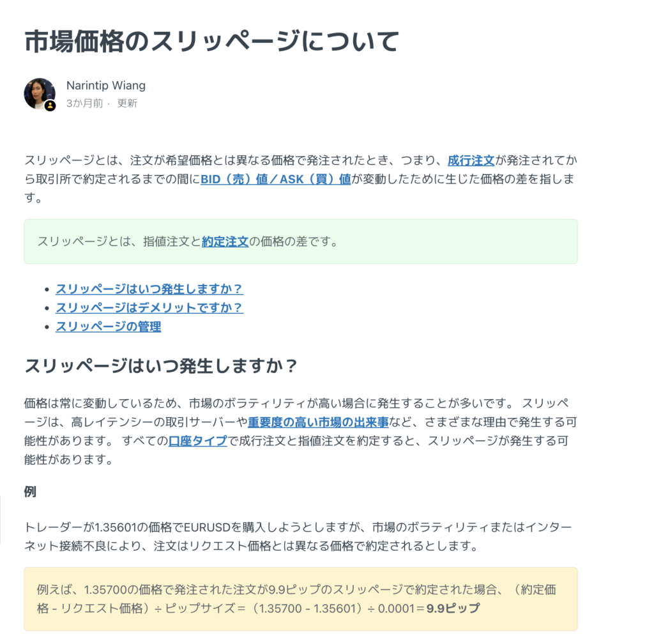Click the yellow user badge on avatar
Screen dimensions: 654x644
coord(50,106)
